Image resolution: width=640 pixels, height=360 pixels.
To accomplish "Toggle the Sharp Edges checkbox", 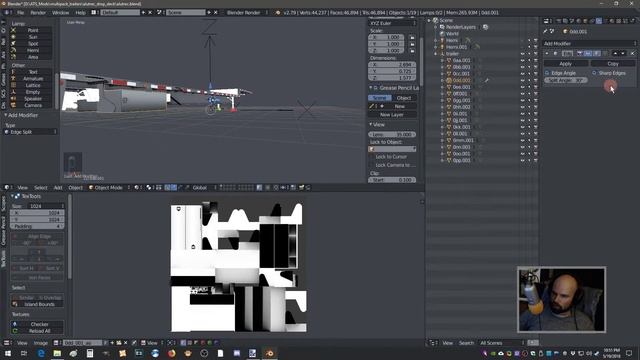I will coord(594,73).
